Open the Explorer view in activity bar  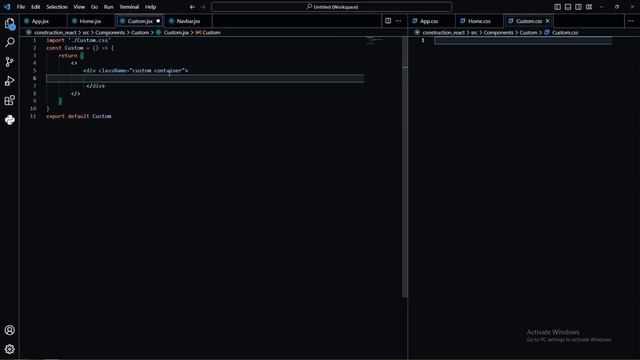(9, 24)
